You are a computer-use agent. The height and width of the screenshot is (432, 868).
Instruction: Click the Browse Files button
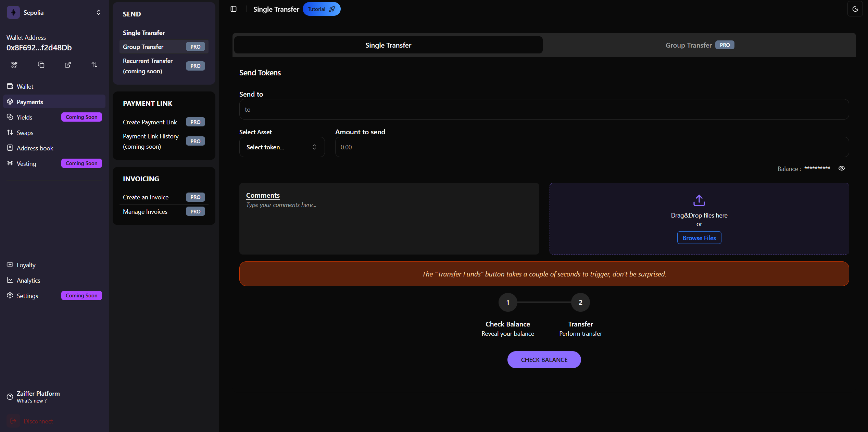[x=699, y=238]
